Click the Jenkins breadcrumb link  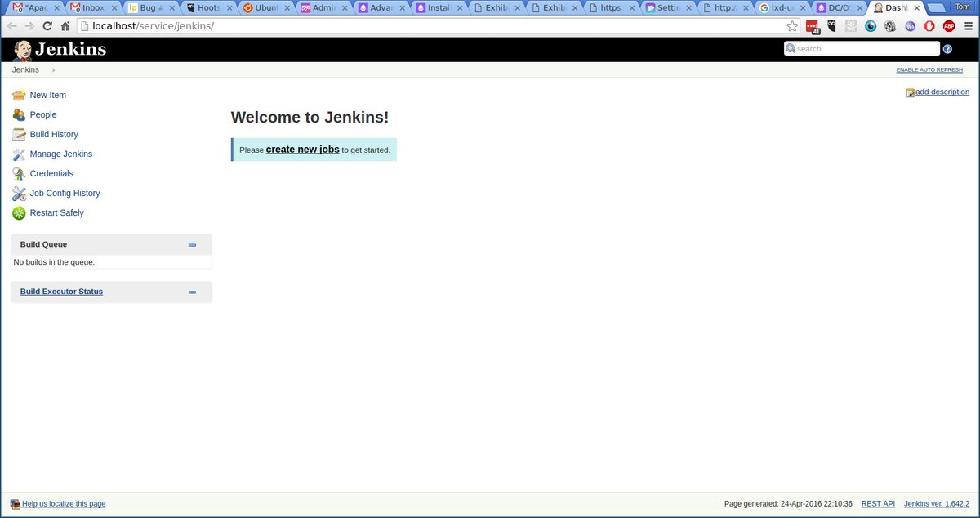(25, 70)
